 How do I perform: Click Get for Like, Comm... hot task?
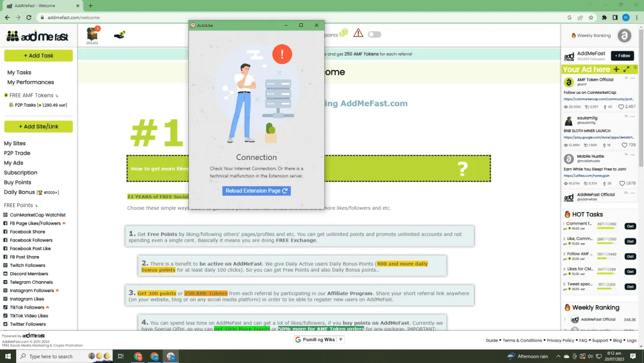630,241
